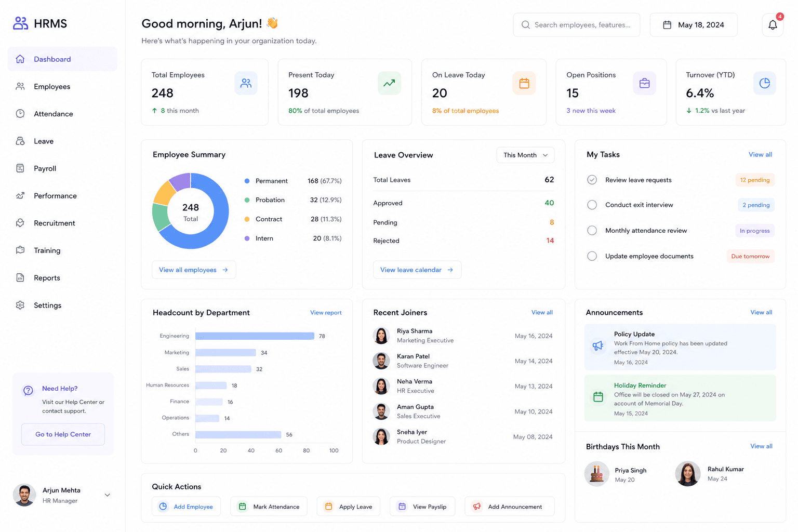Click the Turnover pie chart icon

pyautogui.click(x=765, y=83)
